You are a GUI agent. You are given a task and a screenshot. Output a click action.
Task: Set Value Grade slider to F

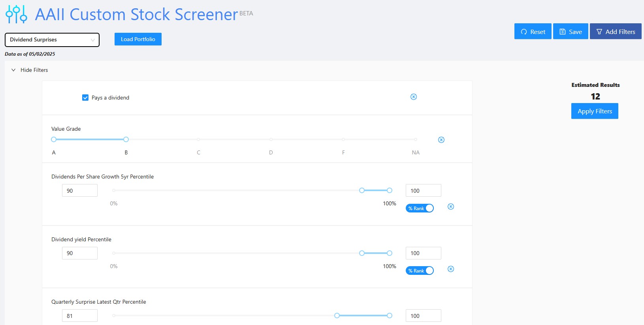click(343, 139)
